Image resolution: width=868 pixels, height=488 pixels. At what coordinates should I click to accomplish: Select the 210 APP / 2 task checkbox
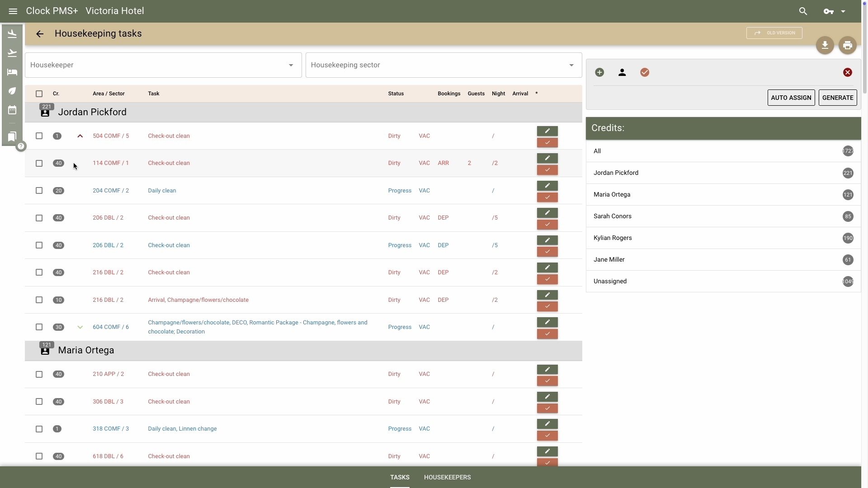[x=39, y=374]
